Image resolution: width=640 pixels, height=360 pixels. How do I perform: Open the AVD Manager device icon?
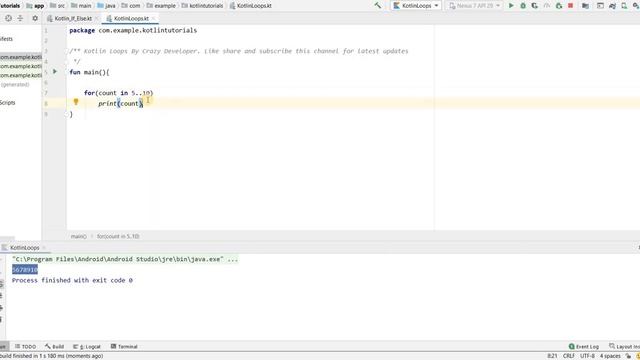tap(624, 6)
